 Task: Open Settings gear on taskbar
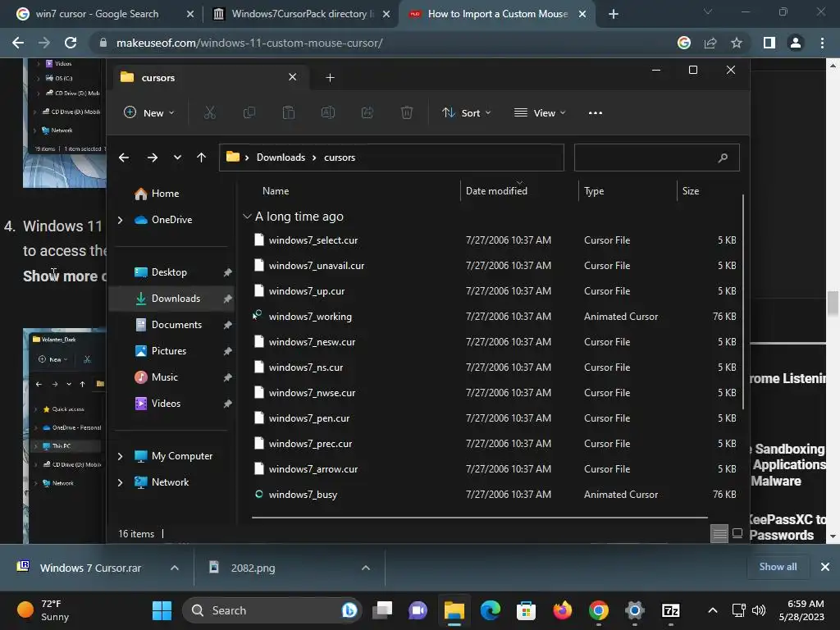(x=634, y=610)
